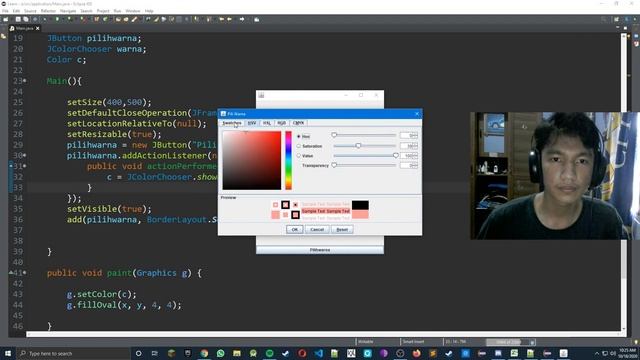The width and height of the screenshot is (640, 360).
Task: Switch to the CMYK tab
Action: [x=298, y=123]
